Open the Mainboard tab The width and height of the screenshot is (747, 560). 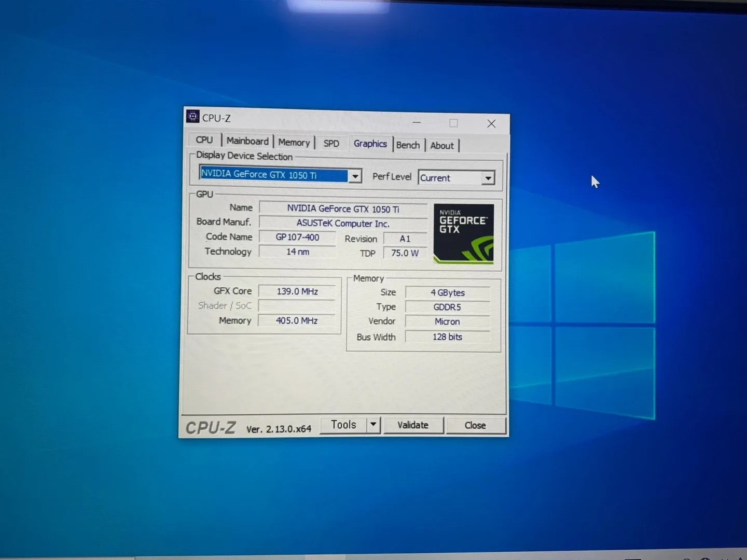click(x=247, y=141)
